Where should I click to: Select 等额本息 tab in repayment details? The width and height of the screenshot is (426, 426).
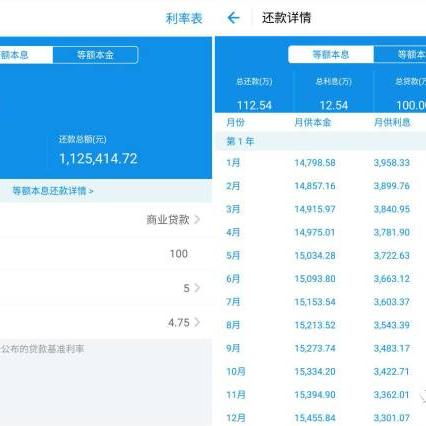click(331, 54)
